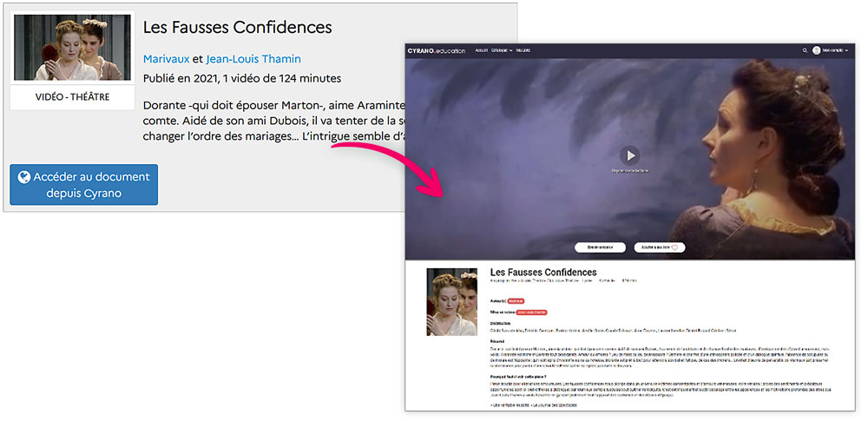
Task: Click the Les Fausses Confidences heading on Cyrano page
Action: (x=543, y=272)
